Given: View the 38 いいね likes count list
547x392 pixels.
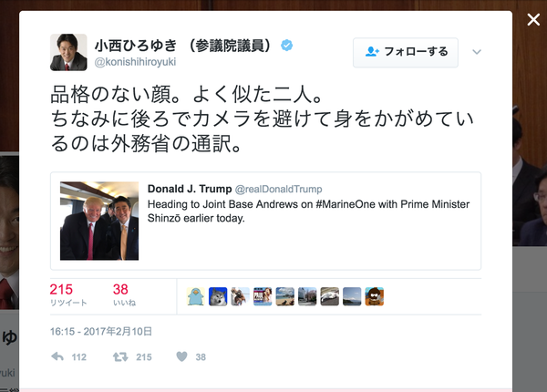Looking at the screenshot, I should tap(124, 294).
